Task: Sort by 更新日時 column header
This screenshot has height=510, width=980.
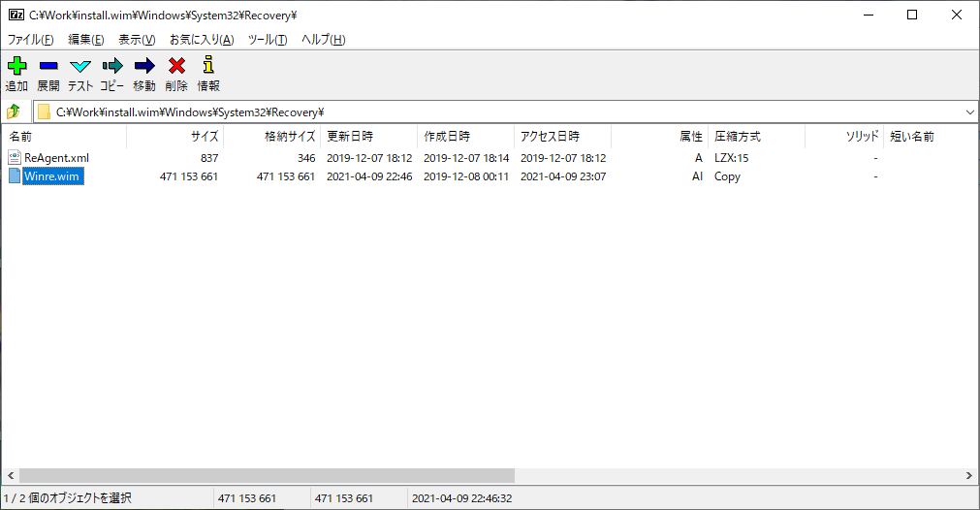Action: click(x=368, y=137)
